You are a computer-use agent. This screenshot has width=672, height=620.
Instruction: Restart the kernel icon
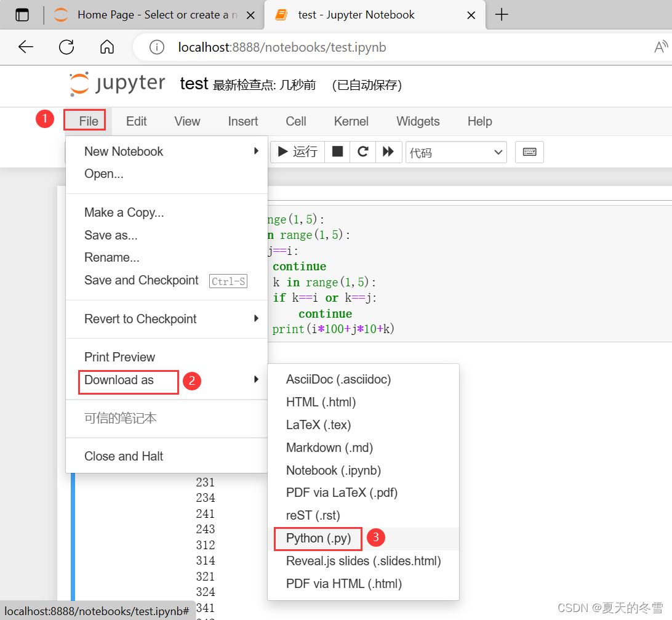(363, 152)
